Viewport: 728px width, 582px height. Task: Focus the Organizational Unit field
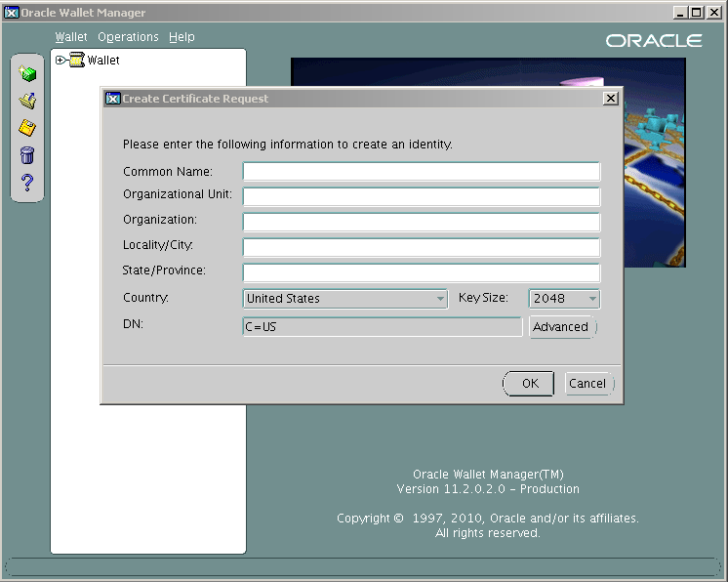[x=422, y=197]
